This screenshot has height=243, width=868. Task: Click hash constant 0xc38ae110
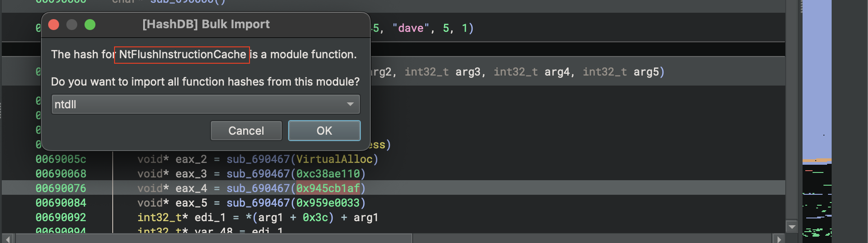328,173
